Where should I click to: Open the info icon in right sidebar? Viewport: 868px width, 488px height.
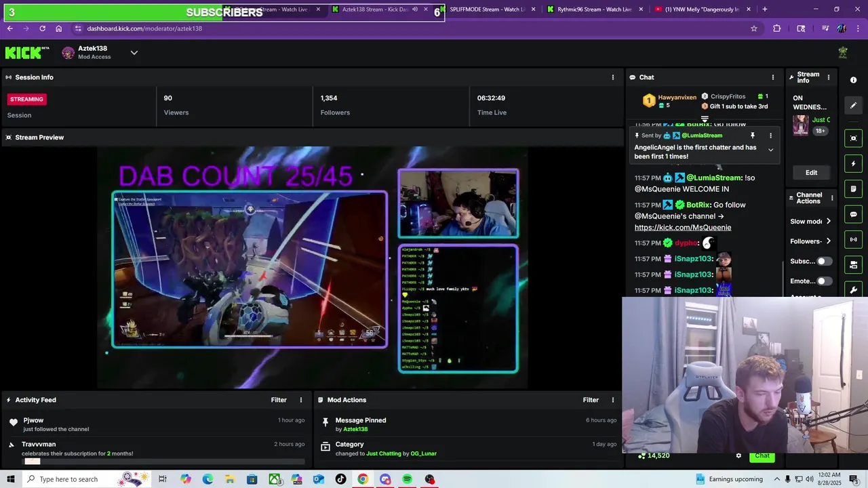853,80
